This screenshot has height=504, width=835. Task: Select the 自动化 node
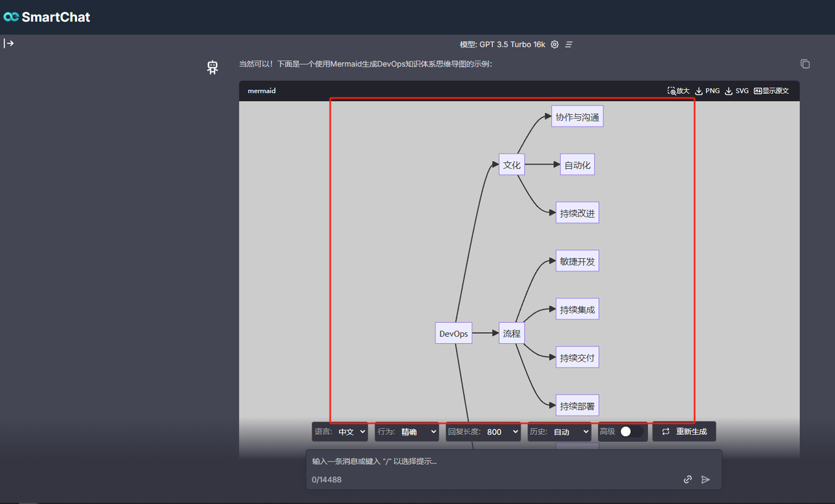(x=577, y=165)
